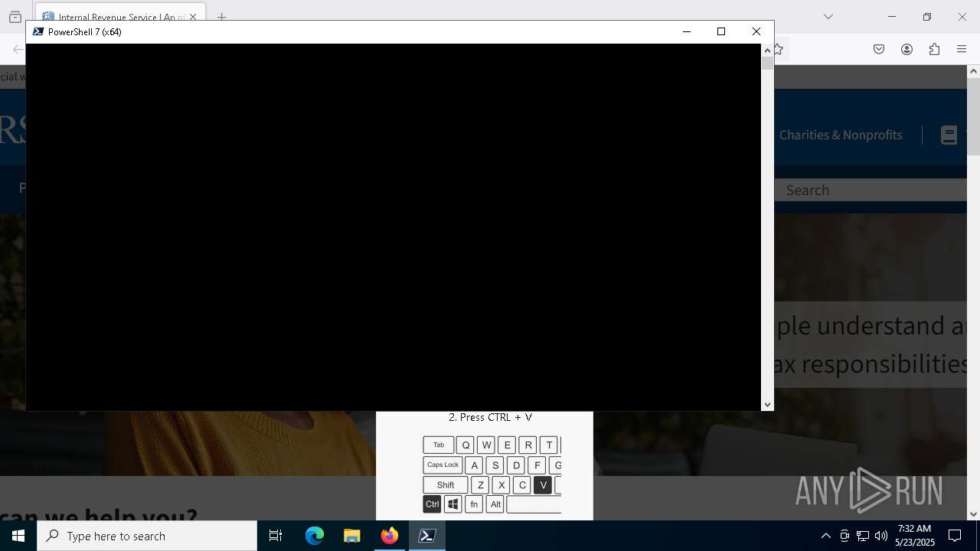The height and width of the screenshot is (551, 980).
Task: Select the Internal Revenue Service browser tab
Action: point(119,17)
